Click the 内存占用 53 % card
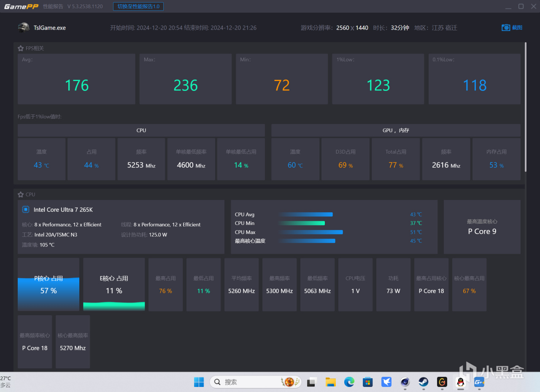 point(497,159)
